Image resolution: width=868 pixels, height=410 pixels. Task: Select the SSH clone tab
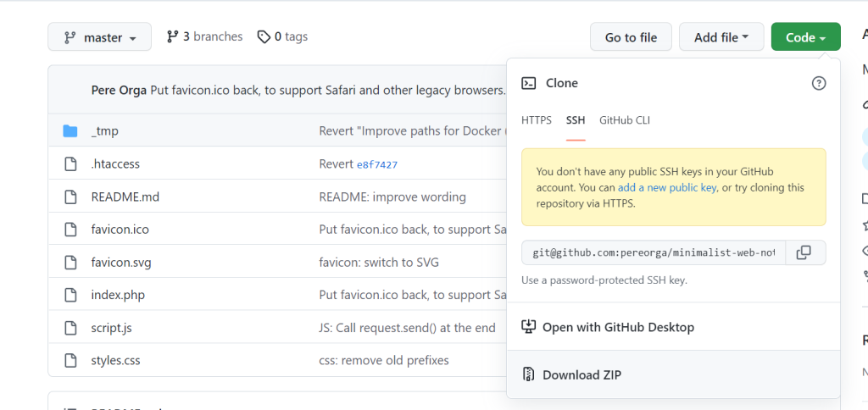point(576,120)
